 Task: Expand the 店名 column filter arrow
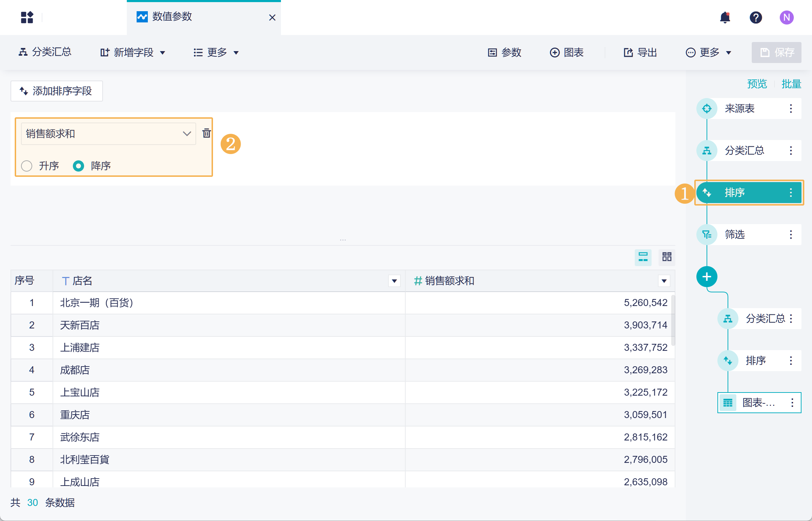394,281
